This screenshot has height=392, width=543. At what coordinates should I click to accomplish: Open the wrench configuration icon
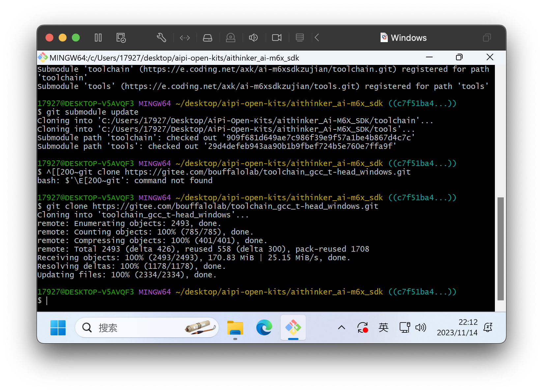click(x=161, y=38)
